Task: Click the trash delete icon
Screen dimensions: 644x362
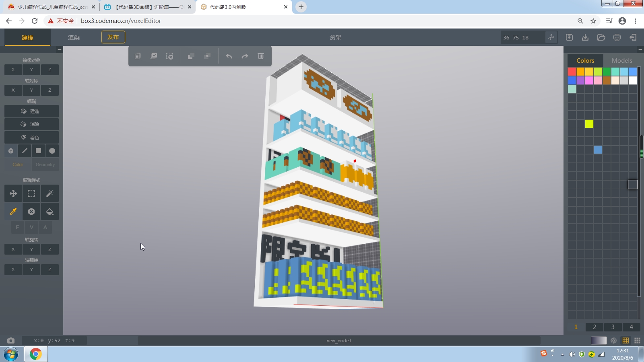Action: click(x=261, y=56)
